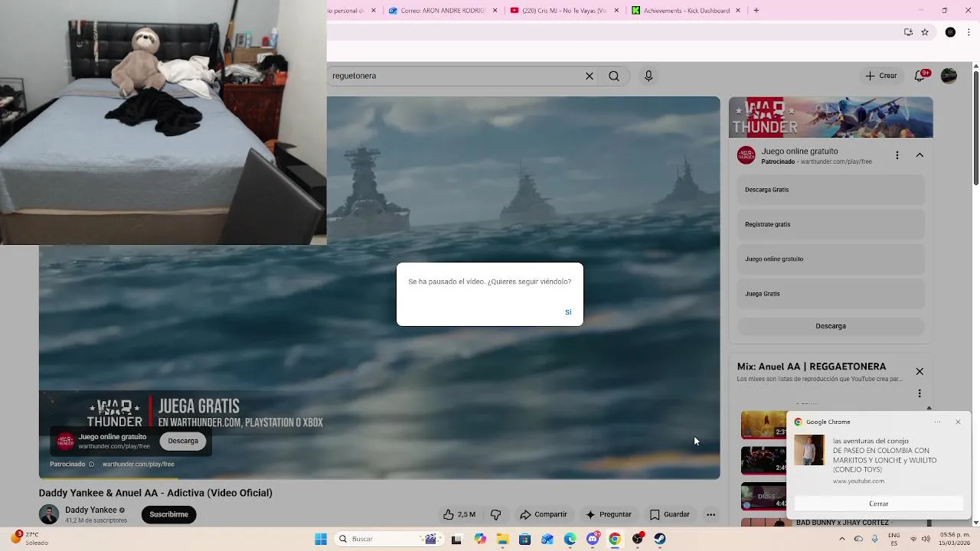Click the YouTube search magnifier button

click(x=614, y=76)
